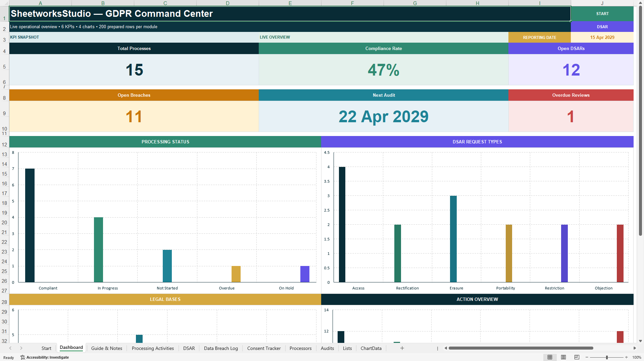Screen dimensions: 644x361
Task: Click the zoom out minus icon
Action: click(587, 357)
